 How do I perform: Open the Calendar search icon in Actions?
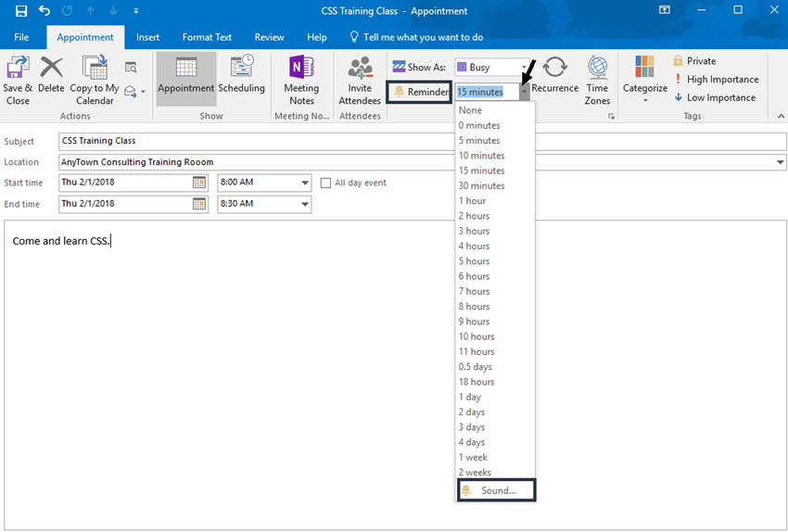(x=131, y=68)
